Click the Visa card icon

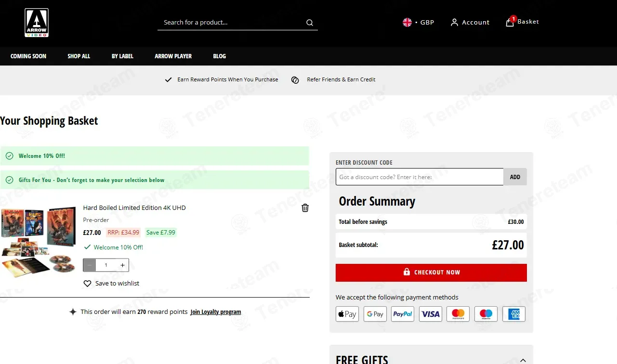click(x=430, y=314)
